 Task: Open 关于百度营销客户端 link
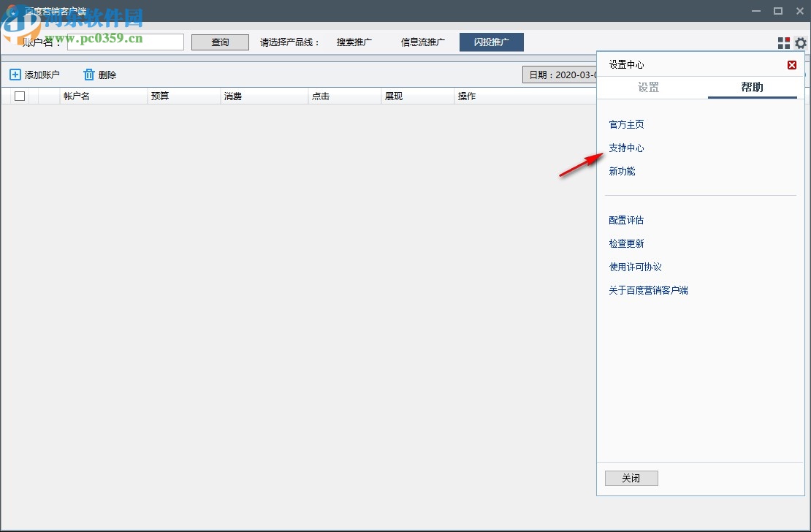coord(648,290)
